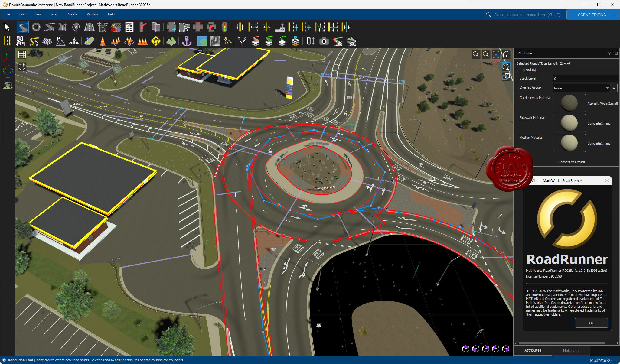Toggle the magnet snapping button
Screen dimensions: 620x364
click(x=22, y=66)
